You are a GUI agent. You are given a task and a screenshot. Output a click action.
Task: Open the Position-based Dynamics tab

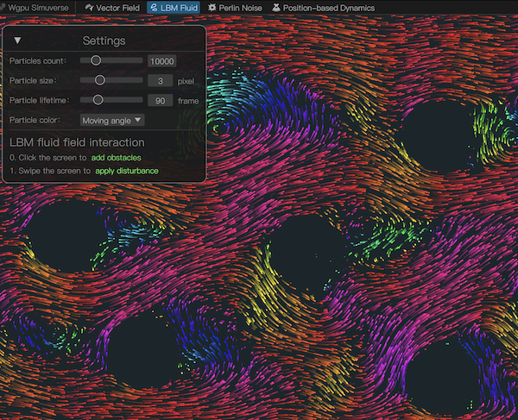(x=324, y=8)
